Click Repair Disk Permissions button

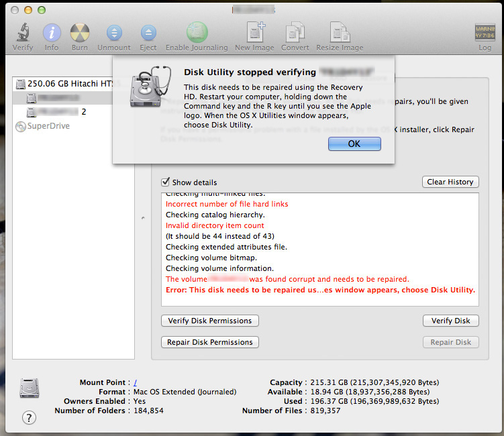point(210,342)
